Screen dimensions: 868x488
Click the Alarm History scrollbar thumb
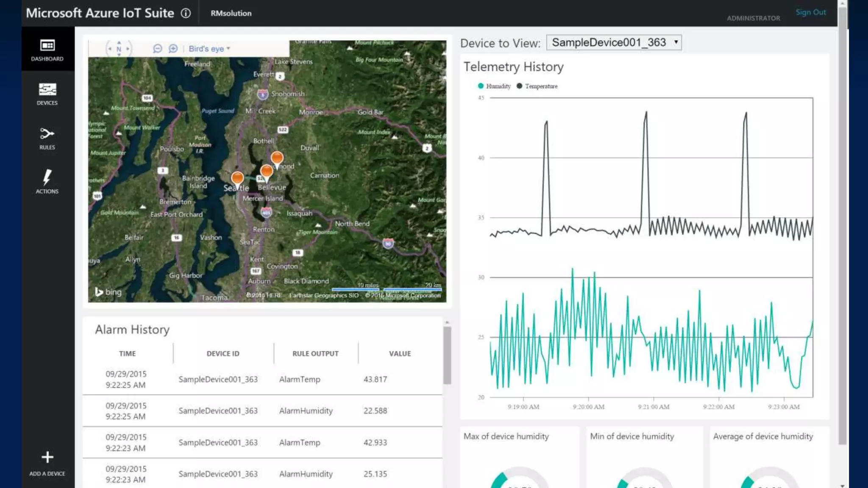tap(447, 355)
